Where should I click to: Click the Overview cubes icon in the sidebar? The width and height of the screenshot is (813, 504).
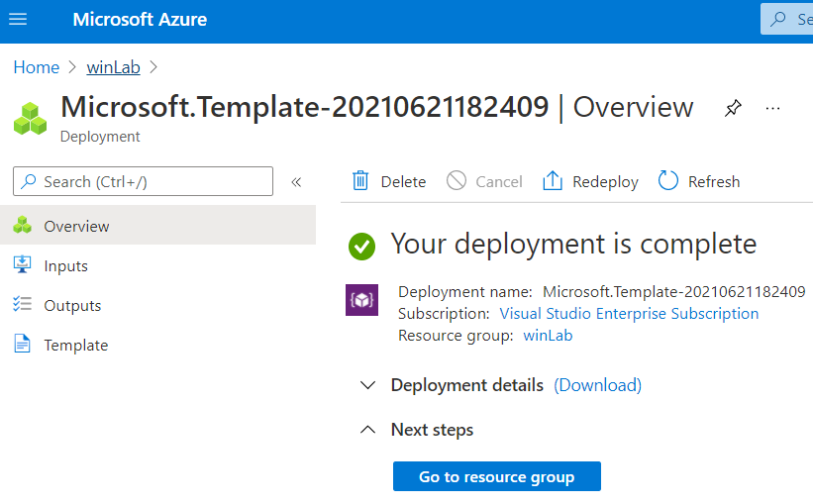point(23,225)
